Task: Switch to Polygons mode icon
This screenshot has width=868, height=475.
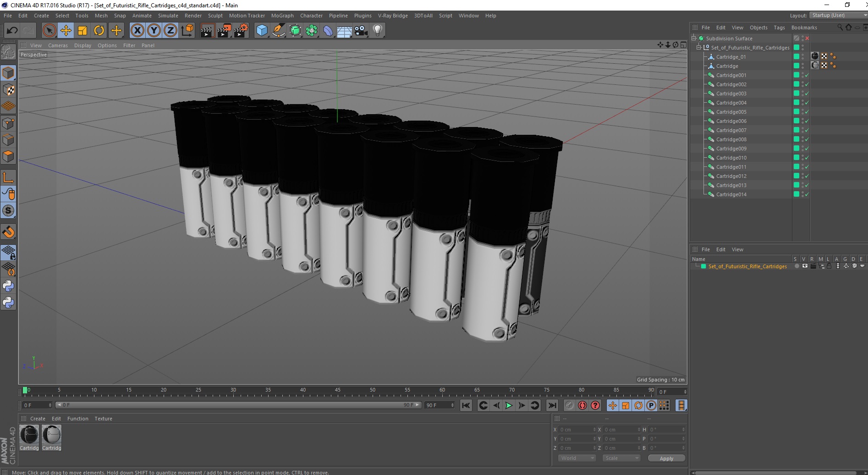Action: (x=8, y=156)
